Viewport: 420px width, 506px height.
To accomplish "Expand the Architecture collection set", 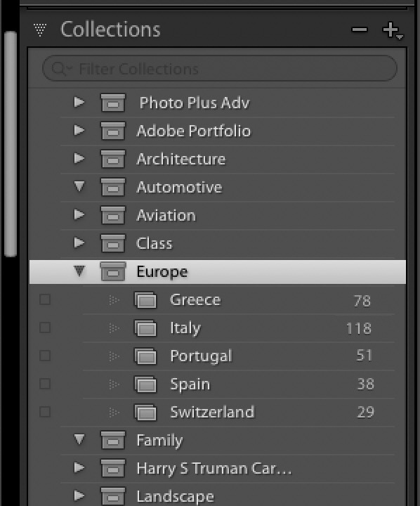I will tap(79, 158).
